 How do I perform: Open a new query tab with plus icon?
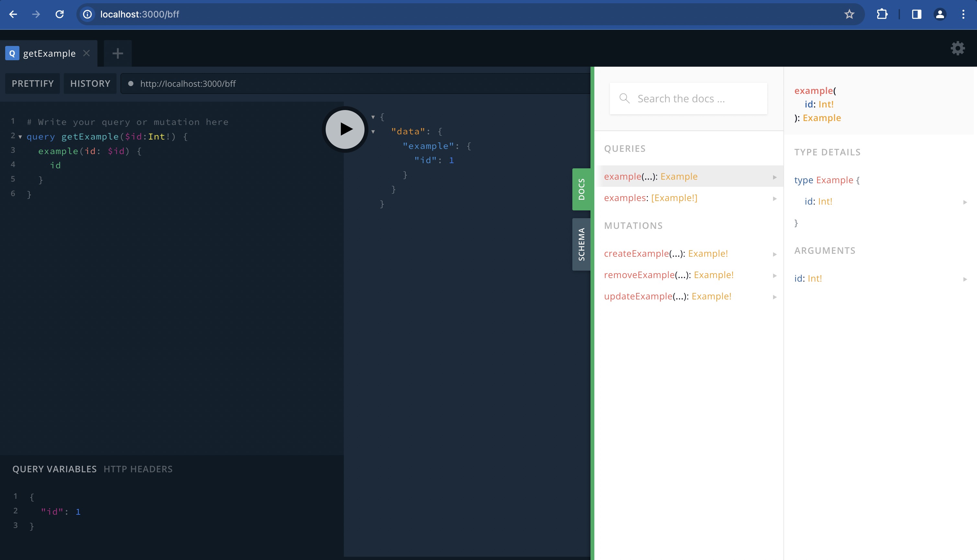[118, 54]
